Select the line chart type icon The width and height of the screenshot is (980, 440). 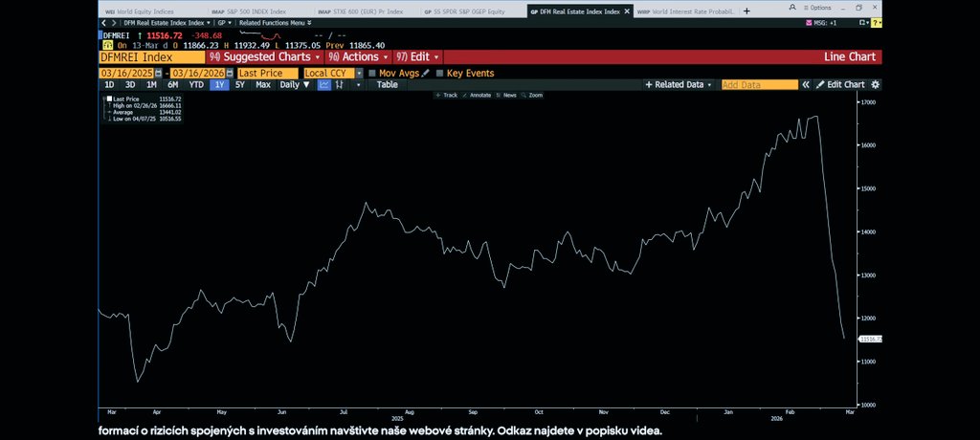tap(323, 85)
